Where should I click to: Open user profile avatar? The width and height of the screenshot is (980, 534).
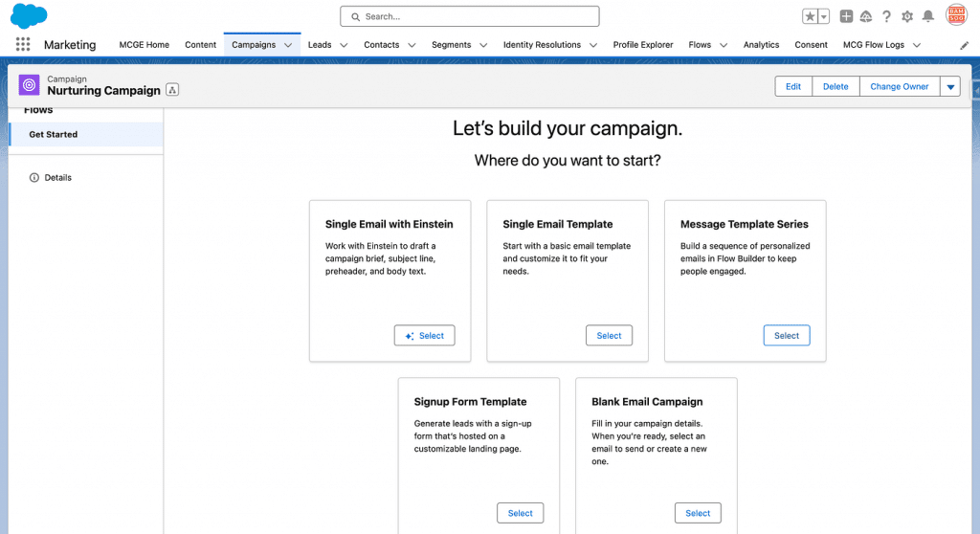[x=956, y=15]
